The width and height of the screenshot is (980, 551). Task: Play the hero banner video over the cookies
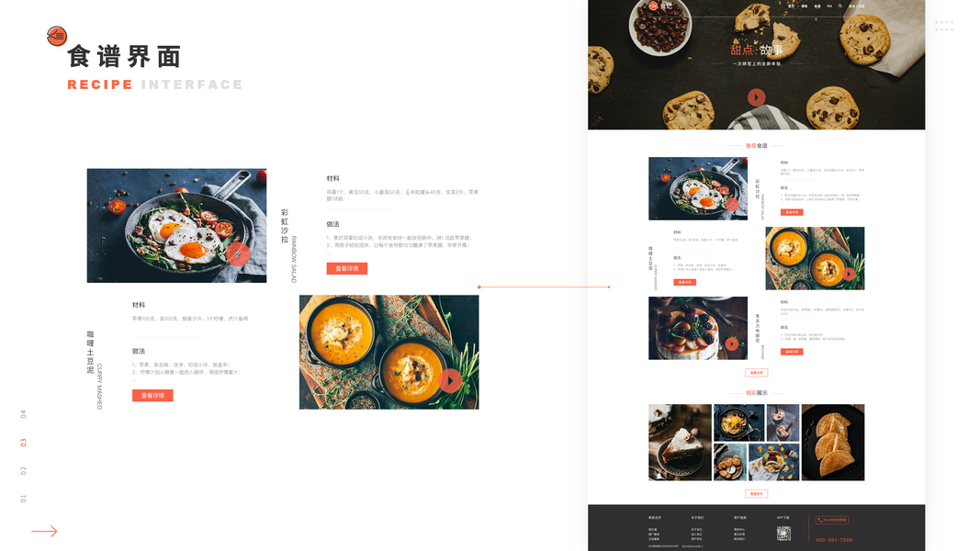coord(756,97)
